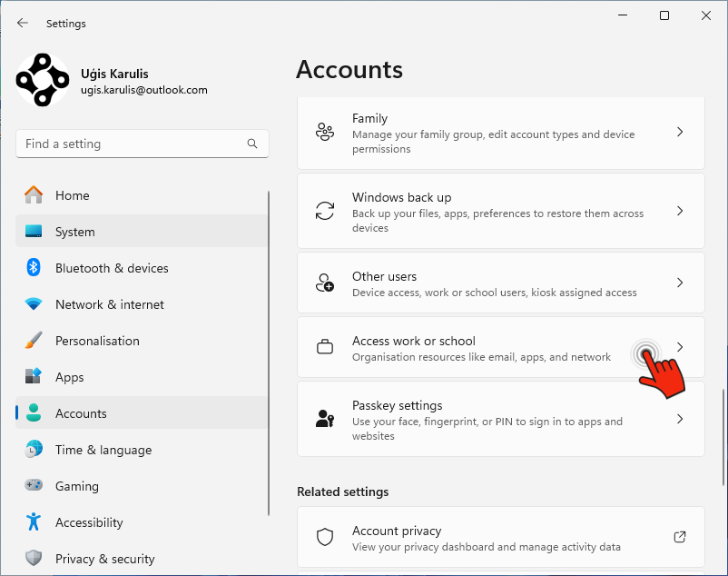
Task: Click the Account privacy shield icon
Action: pyautogui.click(x=325, y=537)
